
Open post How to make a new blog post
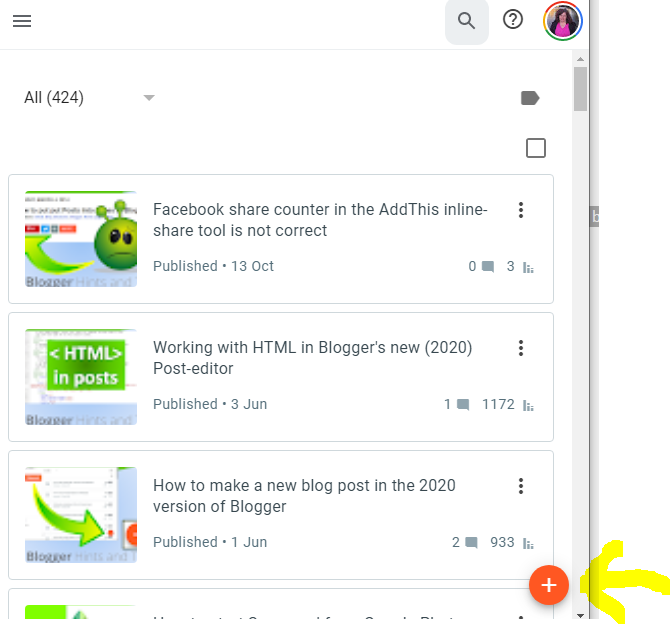[304, 496]
